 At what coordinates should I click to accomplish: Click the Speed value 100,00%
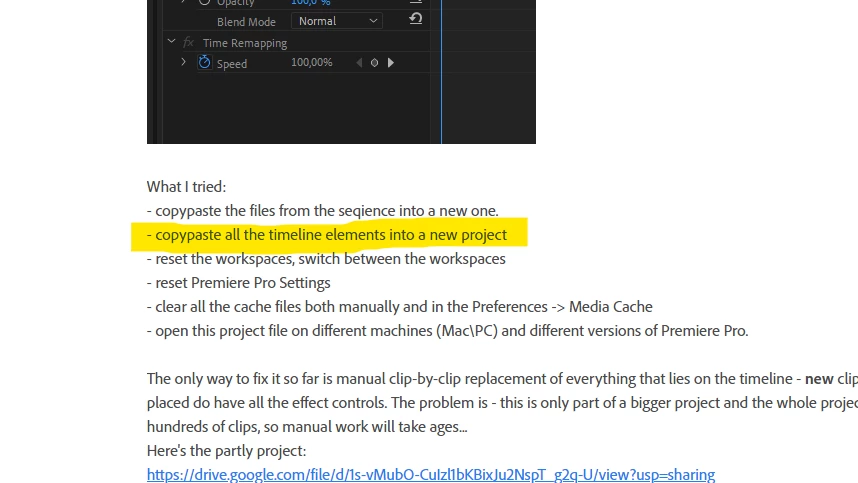[311, 62]
